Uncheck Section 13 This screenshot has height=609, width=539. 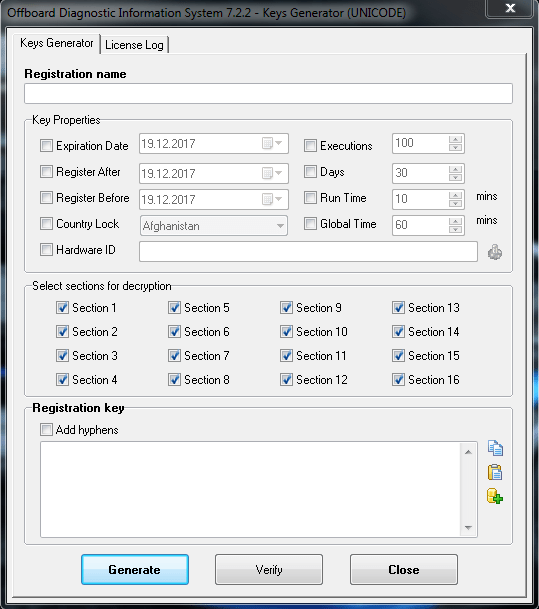pos(398,308)
